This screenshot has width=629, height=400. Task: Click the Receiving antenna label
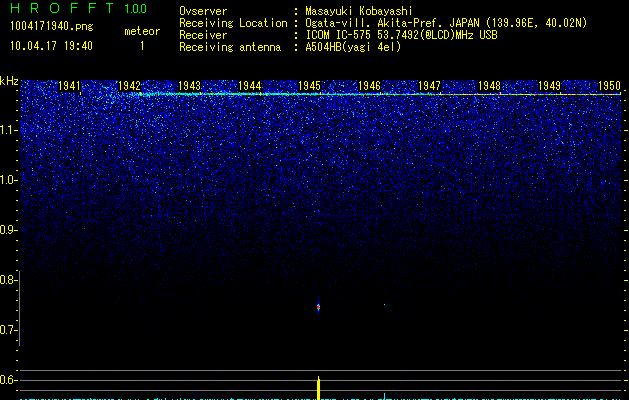click(230, 47)
